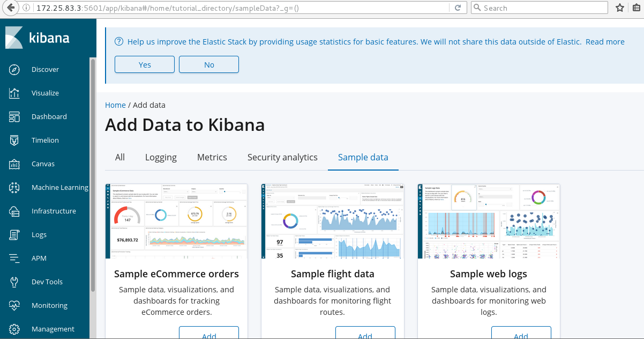The image size is (644, 339).
Task: Click Yes to share usage statistics
Action: coord(145,64)
